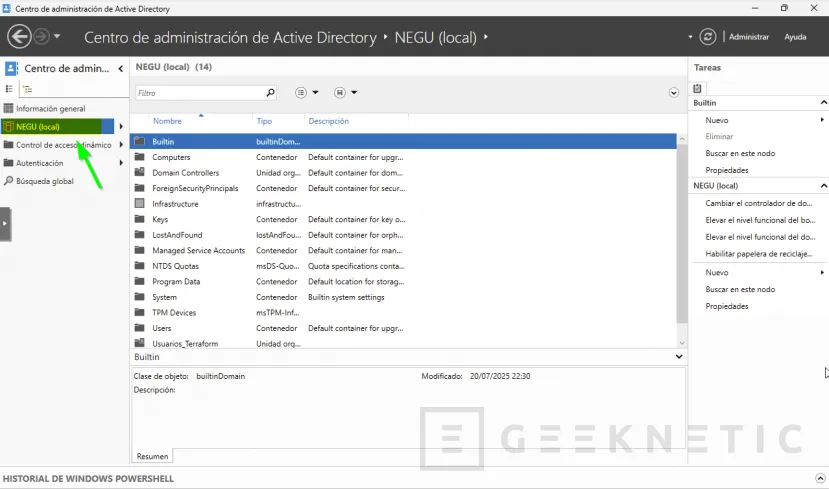Expand the filter criteria chevron

[x=673, y=93]
